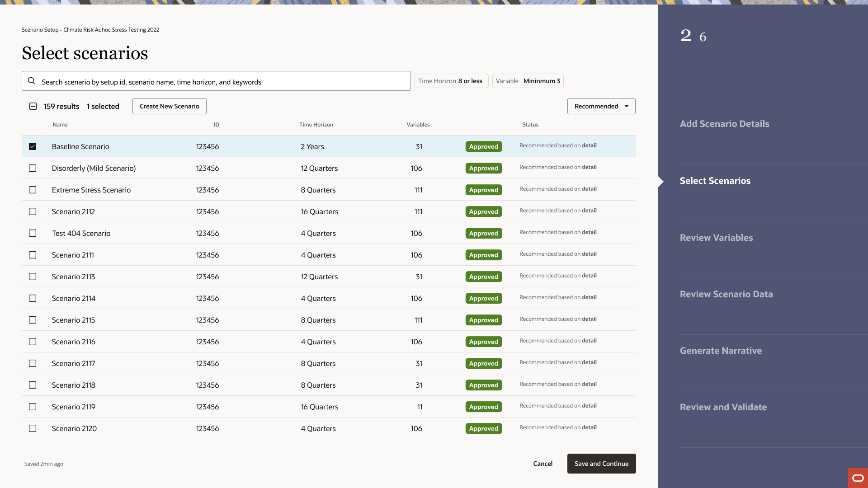Cancel the scenario selection

point(542,464)
